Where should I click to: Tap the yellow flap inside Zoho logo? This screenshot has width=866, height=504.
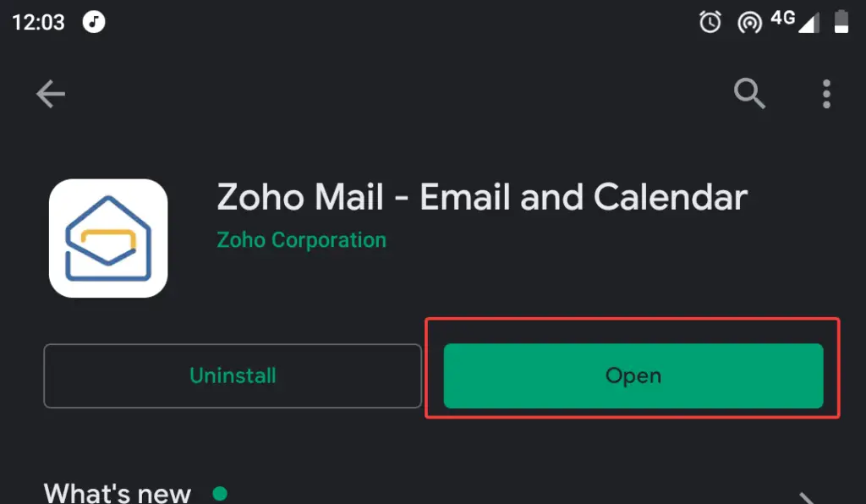coord(109,241)
